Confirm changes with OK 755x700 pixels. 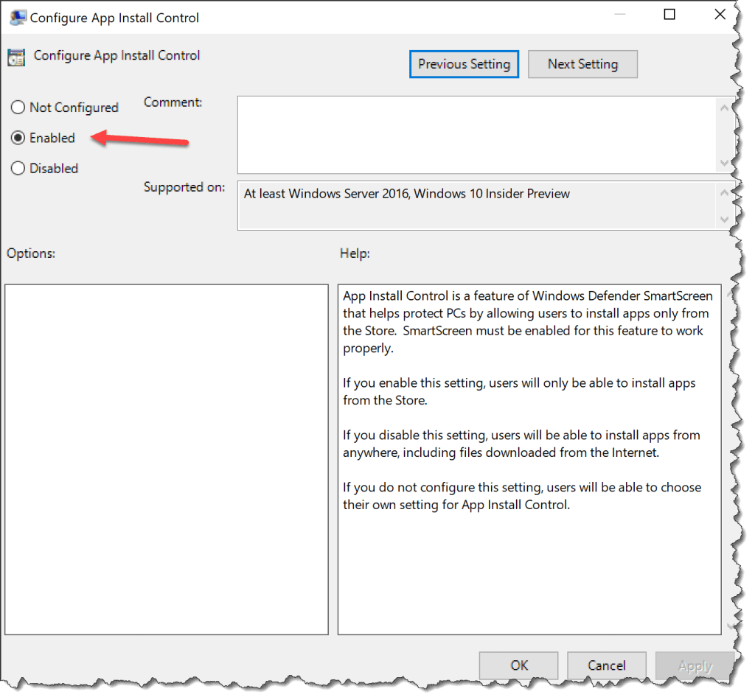(x=518, y=665)
